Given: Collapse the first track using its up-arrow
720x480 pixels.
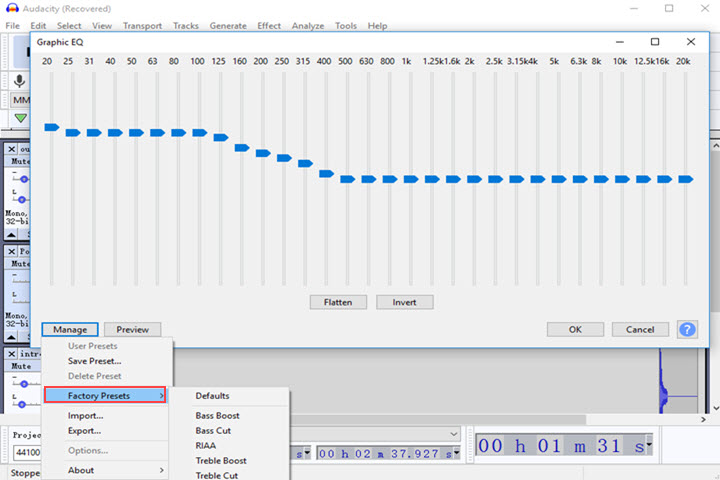Looking at the screenshot, I should click(x=11, y=235).
